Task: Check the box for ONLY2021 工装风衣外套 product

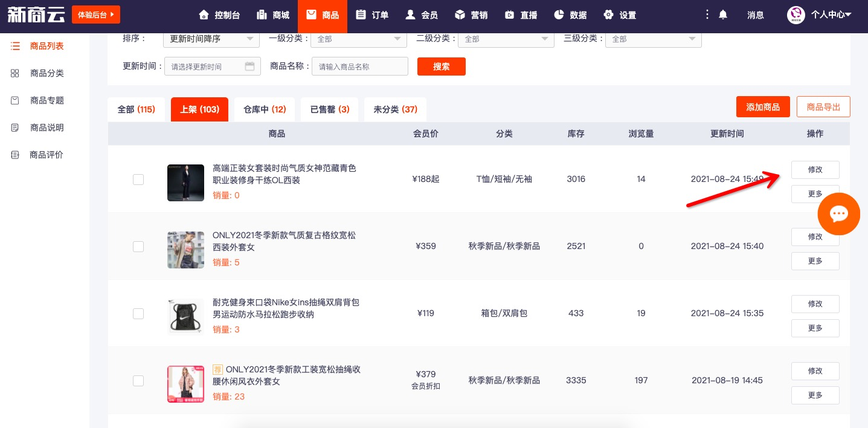Action: (x=138, y=380)
